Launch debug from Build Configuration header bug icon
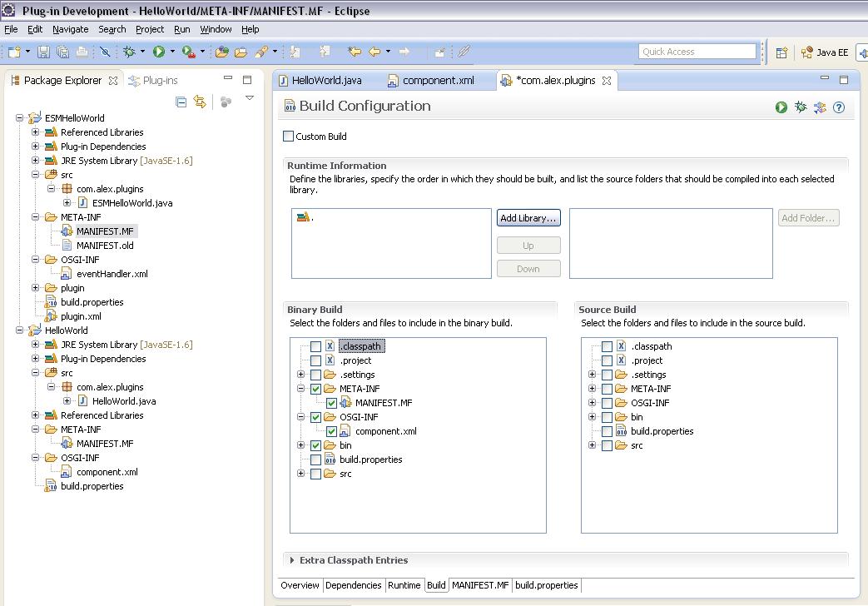This screenshot has width=868, height=606. [x=801, y=107]
